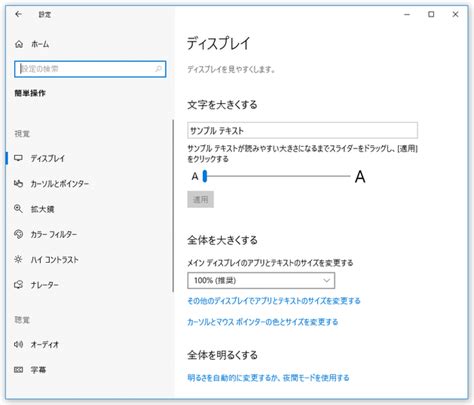The height and width of the screenshot is (405, 474).
Task: Open the 100% (推奨) scaling dropdown
Action: coord(261,280)
